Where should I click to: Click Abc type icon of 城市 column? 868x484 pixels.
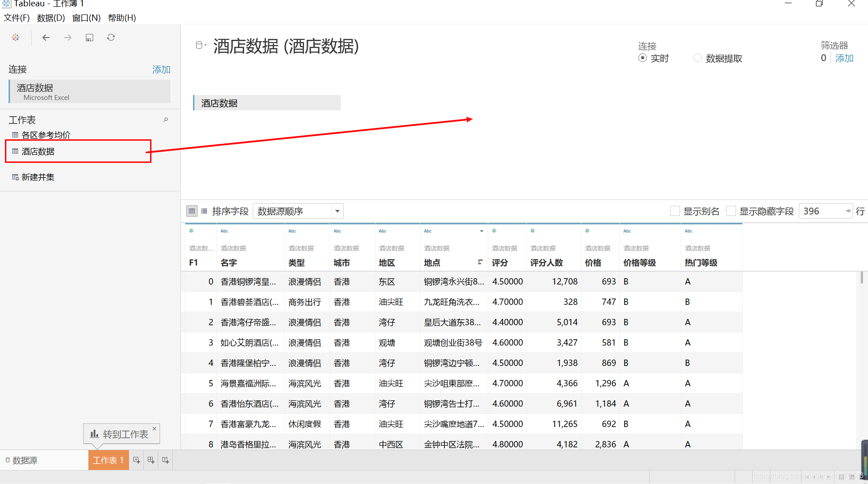pyautogui.click(x=337, y=231)
